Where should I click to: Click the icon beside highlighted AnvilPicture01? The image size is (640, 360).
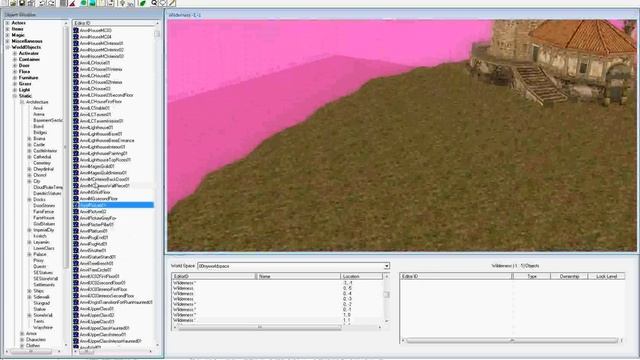pyautogui.click(x=76, y=205)
